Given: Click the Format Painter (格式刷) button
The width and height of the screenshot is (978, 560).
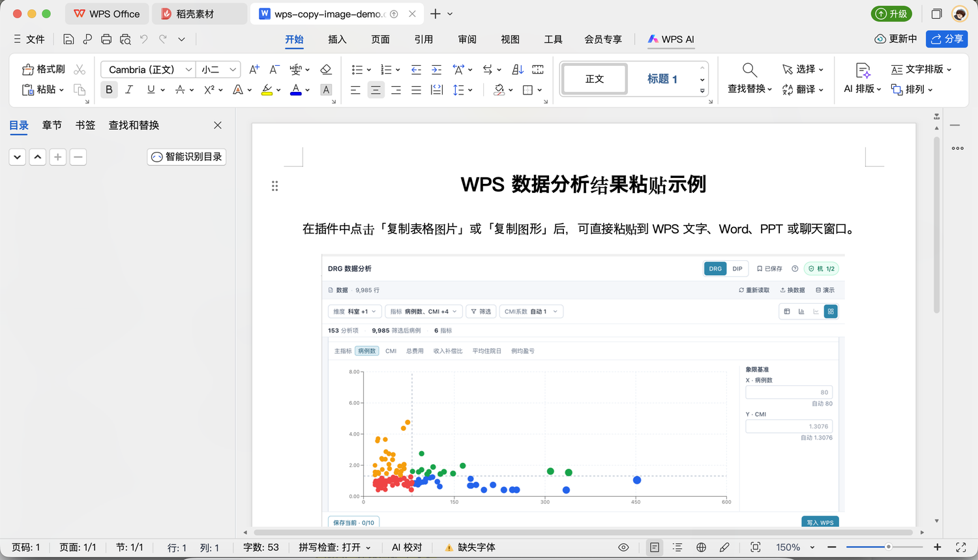Looking at the screenshot, I should point(44,69).
